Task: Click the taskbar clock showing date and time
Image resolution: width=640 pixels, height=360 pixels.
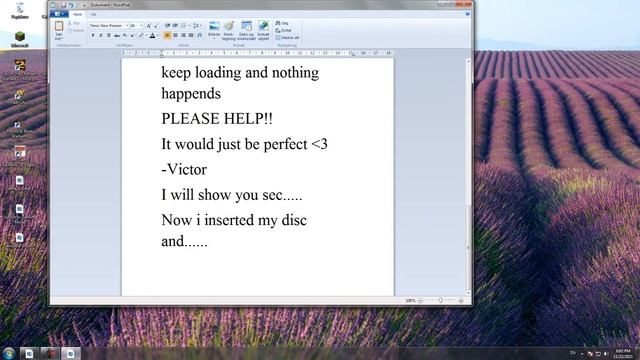Action: tap(623, 353)
